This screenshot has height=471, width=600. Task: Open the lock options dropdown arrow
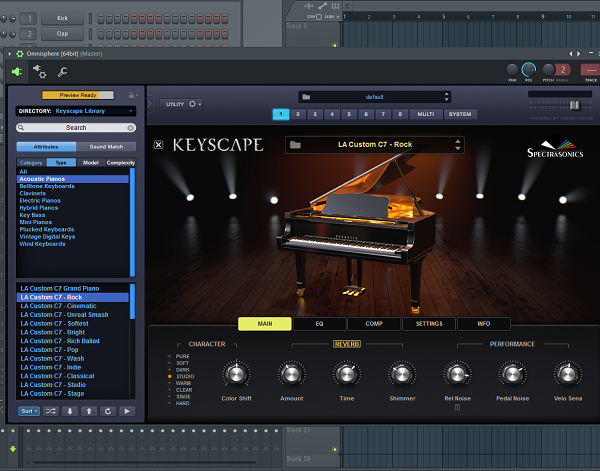point(137,95)
